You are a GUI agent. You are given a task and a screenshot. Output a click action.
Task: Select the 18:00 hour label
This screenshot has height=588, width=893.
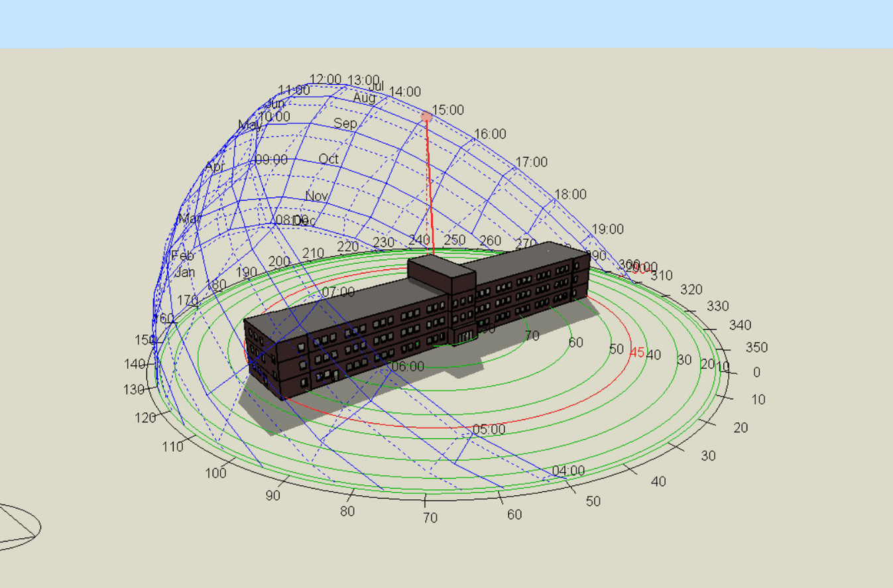click(x=570, y=194)
